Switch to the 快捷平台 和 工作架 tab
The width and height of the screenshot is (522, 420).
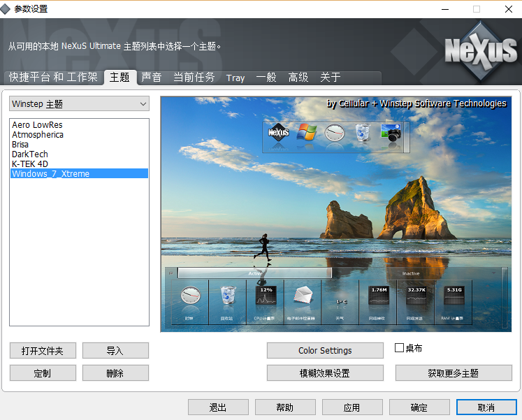pos(53,77)
